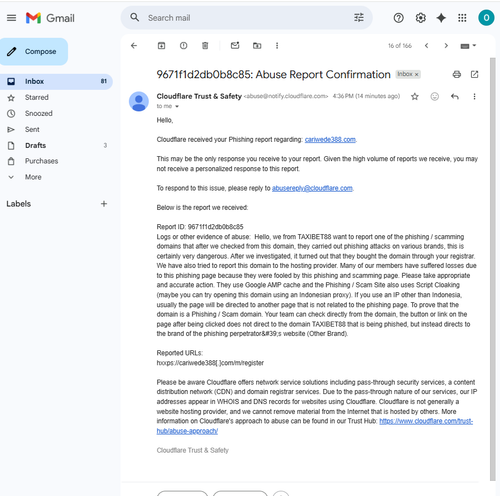The width and height of the screenshot is (500, 496).
Task: Mark the email as unread
Action: pyautogui.click(x=235, y=45)
